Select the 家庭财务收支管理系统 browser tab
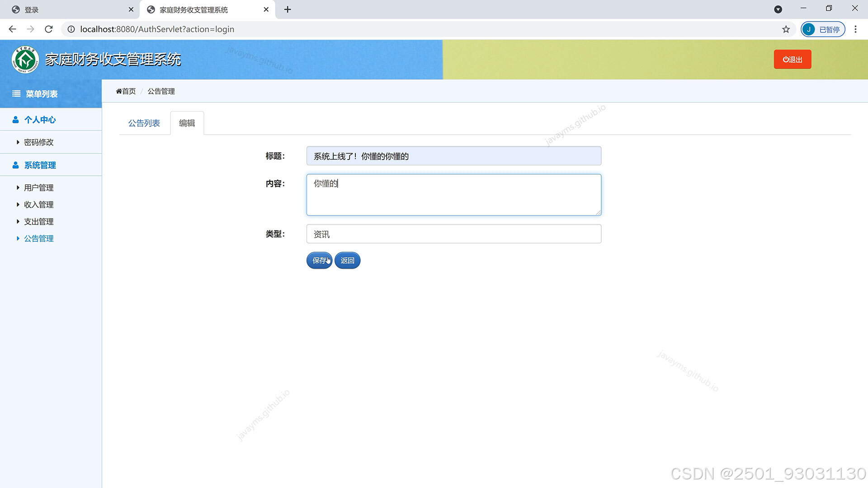 click(x=208, y=9)
